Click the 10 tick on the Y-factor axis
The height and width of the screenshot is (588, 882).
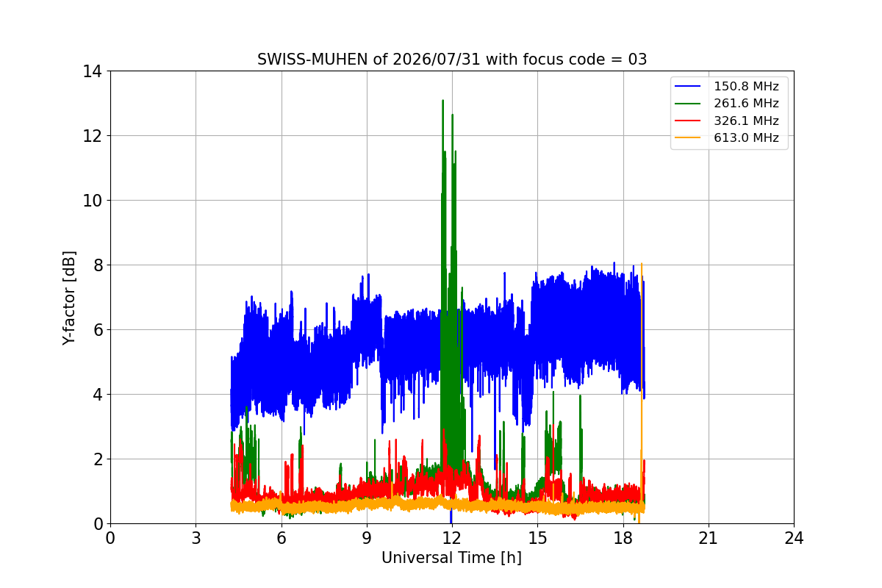click(x=92, y=201)
